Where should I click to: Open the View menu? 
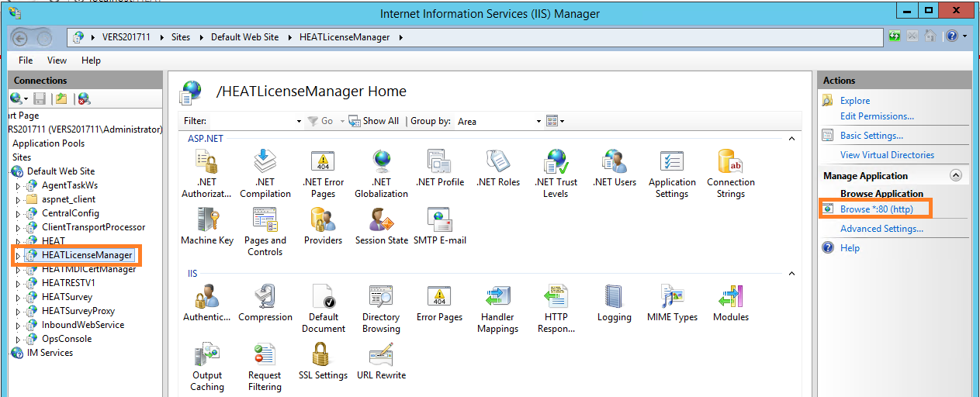[x=57, y=60]
